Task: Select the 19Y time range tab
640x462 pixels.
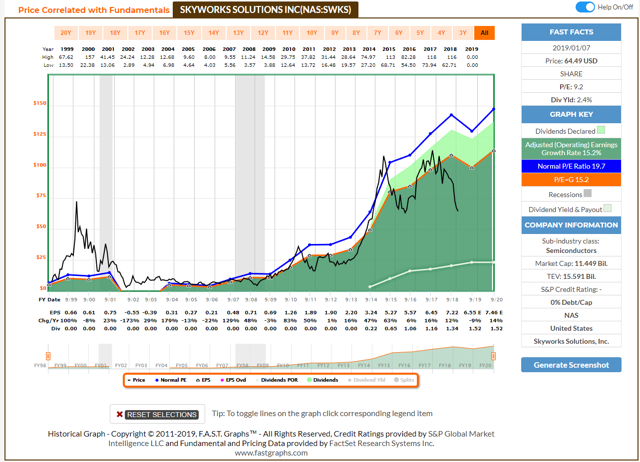Action: pyautogui.click(x=90, y=33)
